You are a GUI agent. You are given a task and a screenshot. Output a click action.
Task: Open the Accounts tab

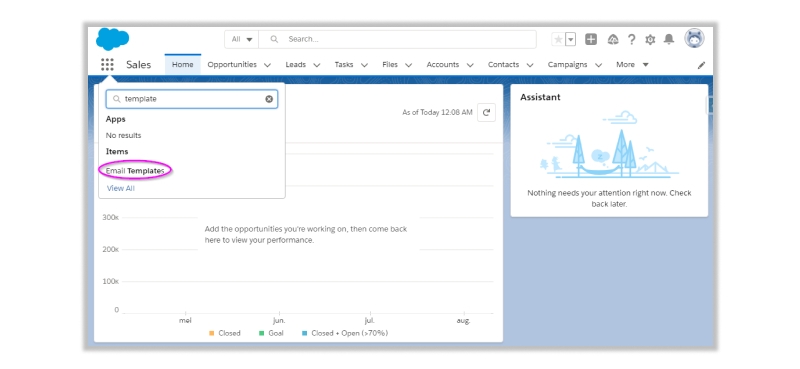coord(443,65)
